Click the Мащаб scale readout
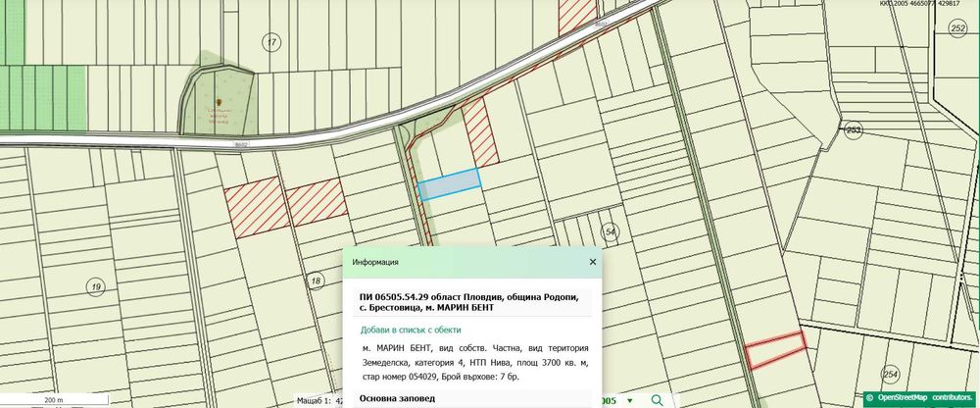 click(320, 400)
